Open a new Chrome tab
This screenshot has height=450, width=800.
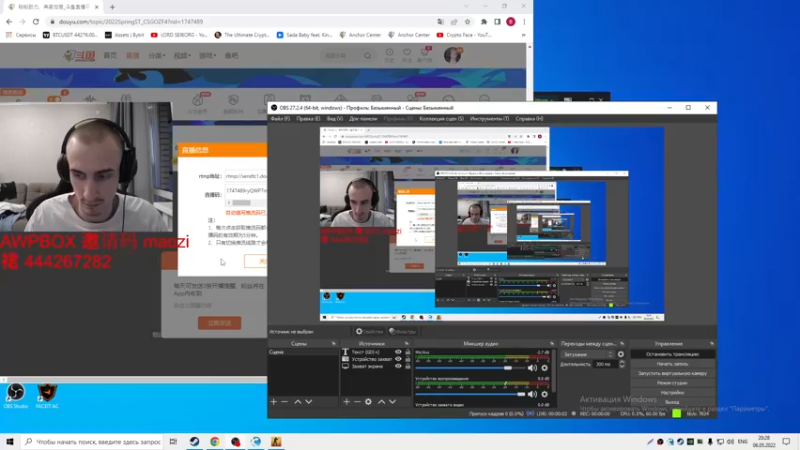[112, 7]
